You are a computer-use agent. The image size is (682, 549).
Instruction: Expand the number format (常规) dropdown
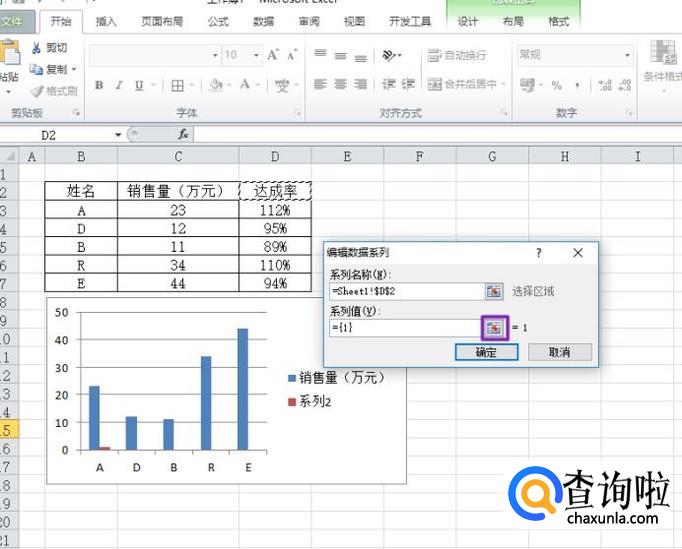coord(628,56)
